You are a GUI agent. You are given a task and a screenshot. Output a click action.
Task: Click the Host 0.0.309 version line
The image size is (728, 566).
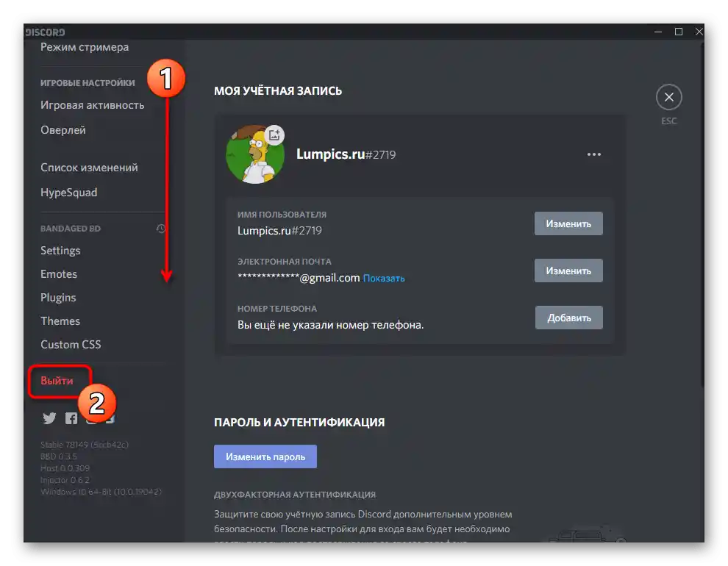pyautogui.click(x=65, y=468)
